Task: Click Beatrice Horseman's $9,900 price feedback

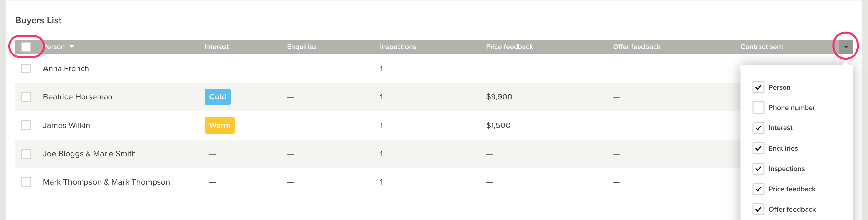Action: point(499,97)
